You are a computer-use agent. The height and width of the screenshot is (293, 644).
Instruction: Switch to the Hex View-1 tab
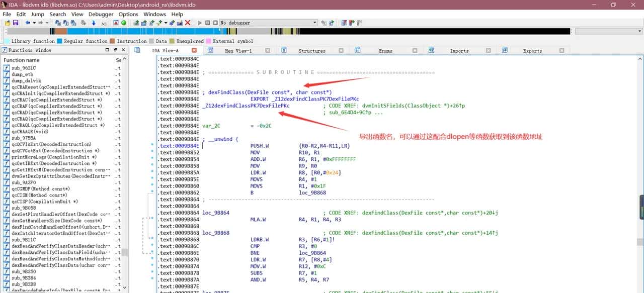point(238,51)
